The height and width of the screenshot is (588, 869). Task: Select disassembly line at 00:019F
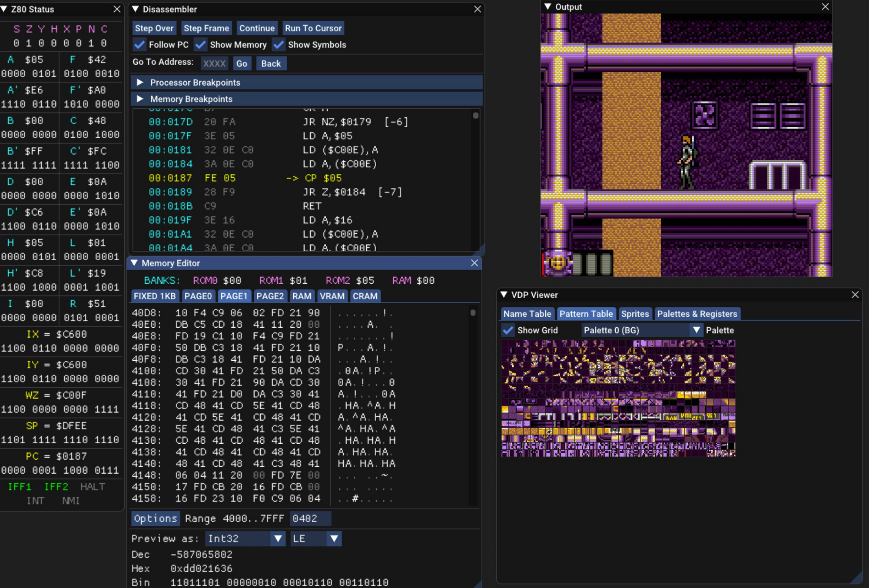coord(306,220)
